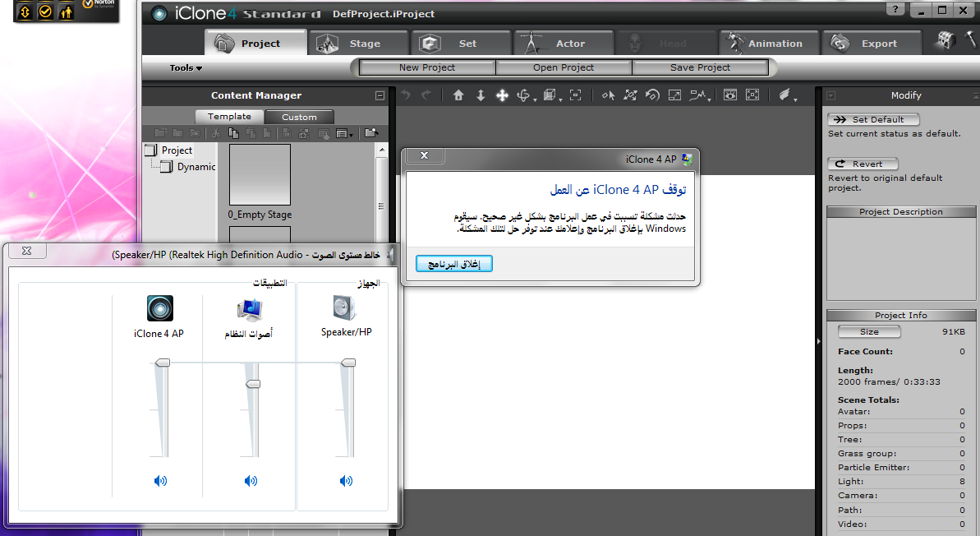980x536 pixels.
Task: Click the rotate object tool icon
Action: click(652, 95)
